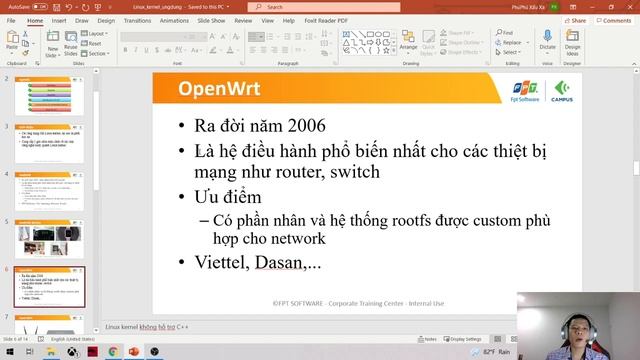
Task: Collapse the ribbon with the chevron
Action: pos(634,64)
